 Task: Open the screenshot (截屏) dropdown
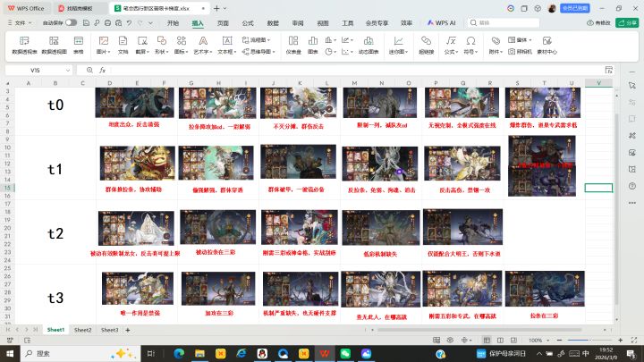pyautogui.click(x=142, y=46)
